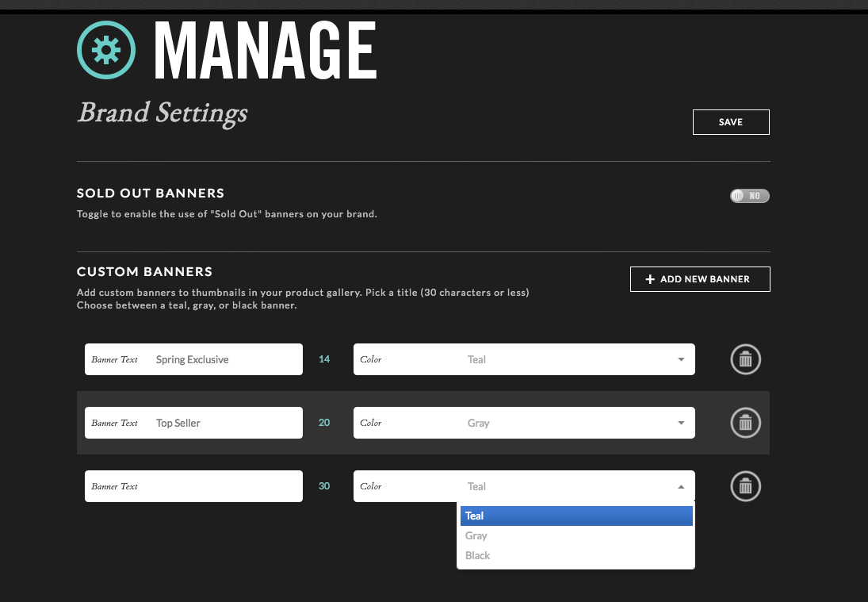Viewport: 868px width, 602px height.
Task: Click trash icon for Top Seller banner
Action: click(x=744, y=423)
